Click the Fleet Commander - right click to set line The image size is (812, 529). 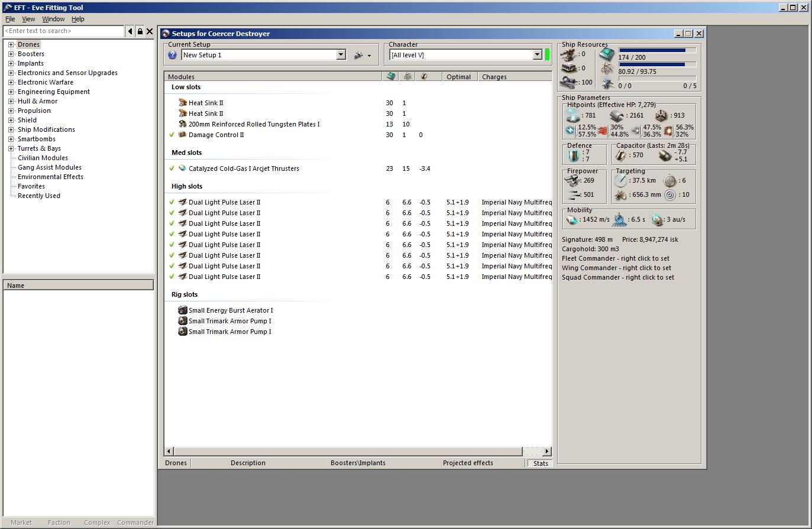tap(616, 258)
